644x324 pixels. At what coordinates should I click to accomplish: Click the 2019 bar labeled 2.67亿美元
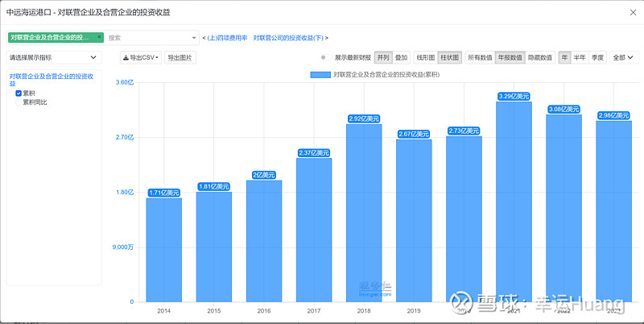[414, 221]
